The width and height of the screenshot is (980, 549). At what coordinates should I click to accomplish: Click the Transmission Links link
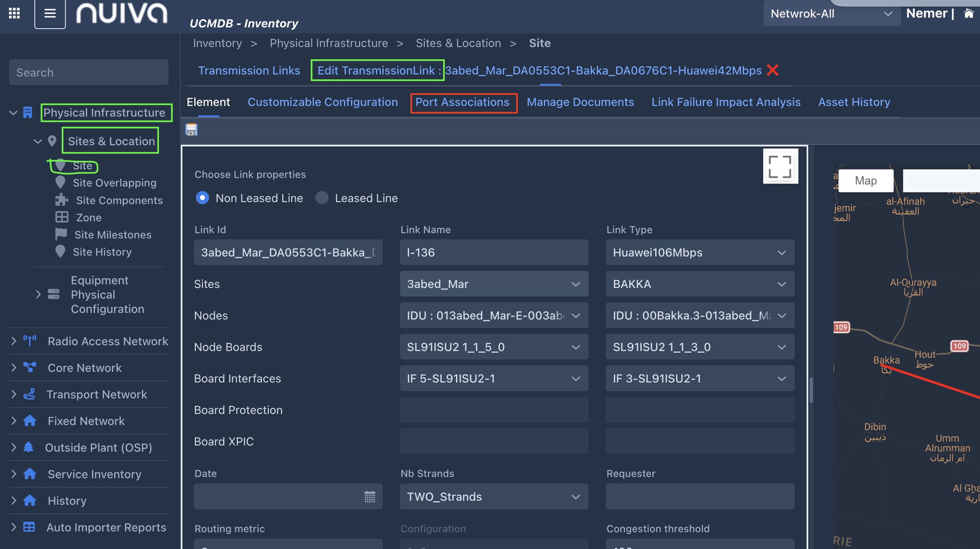249,70
